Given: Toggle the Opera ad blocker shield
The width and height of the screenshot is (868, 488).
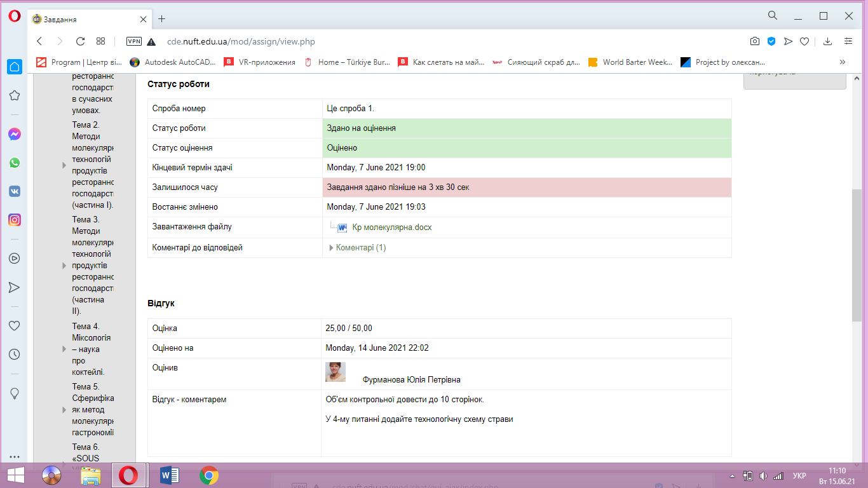Looking at the screenshot, I should click(771, 41).
